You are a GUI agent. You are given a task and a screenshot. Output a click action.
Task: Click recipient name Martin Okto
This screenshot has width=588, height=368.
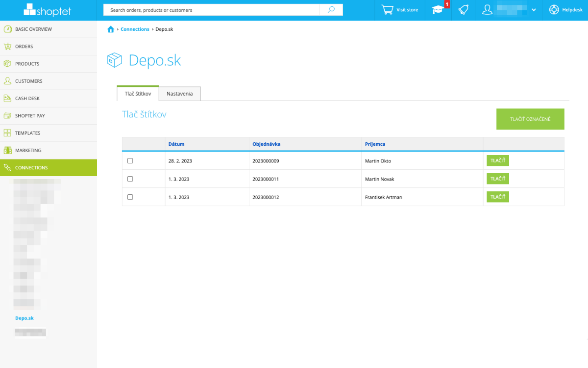point(378,161)
